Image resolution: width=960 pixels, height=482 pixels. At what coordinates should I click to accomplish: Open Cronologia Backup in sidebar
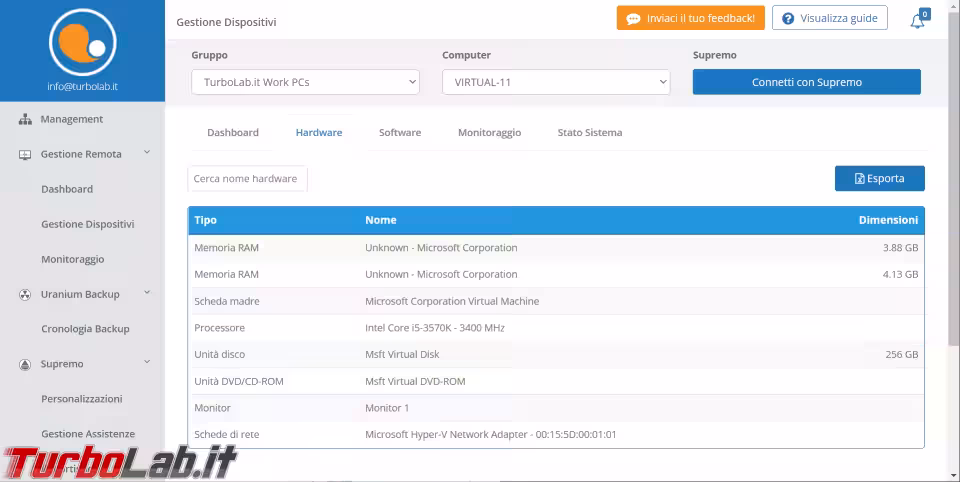85,329
